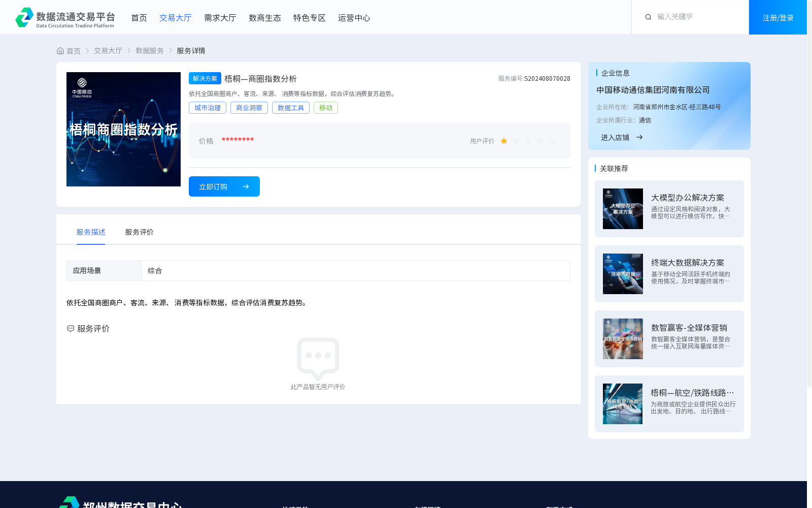Click the third rating star
The width and height of the screenshot is (812, 508).
[x=528, y=141]
